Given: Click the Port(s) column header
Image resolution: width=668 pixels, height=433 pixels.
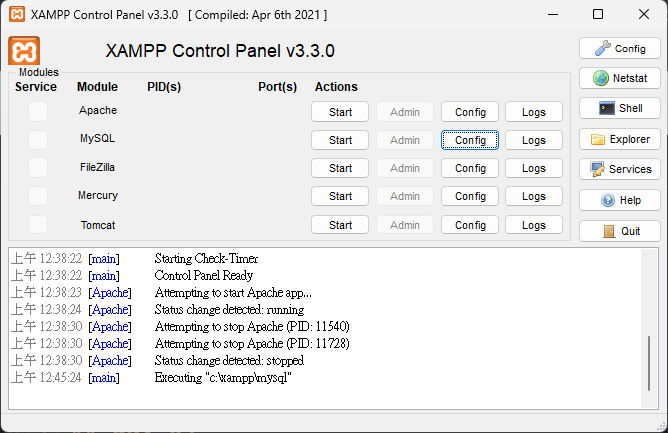Looking at the screenshot, I should point(277,87).
